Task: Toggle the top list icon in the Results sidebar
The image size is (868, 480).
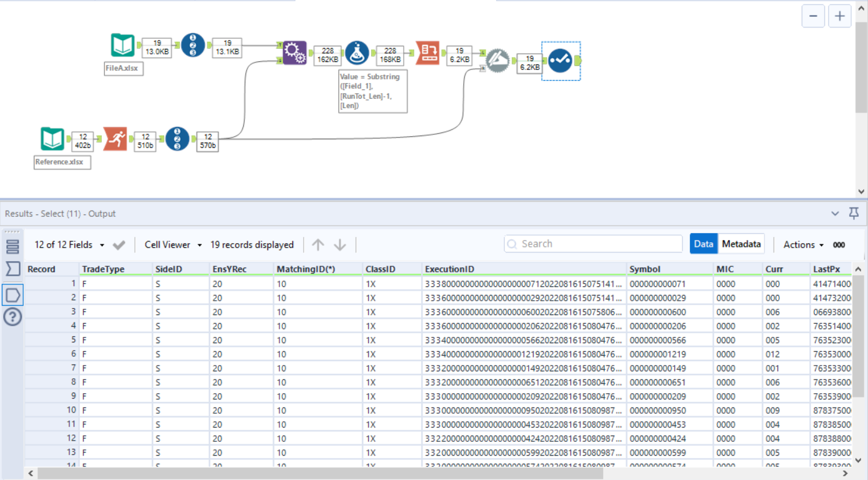Action: tap(14, 246)
